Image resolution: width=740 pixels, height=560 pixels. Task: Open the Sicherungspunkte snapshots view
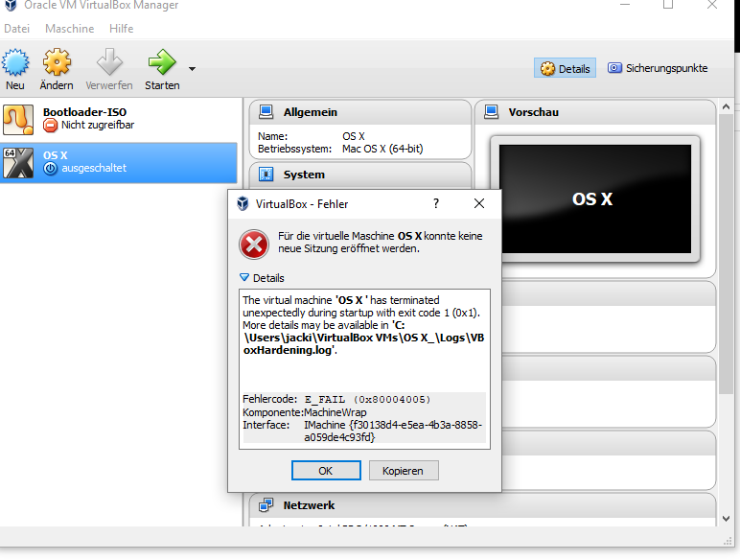[x=658, y=68]
